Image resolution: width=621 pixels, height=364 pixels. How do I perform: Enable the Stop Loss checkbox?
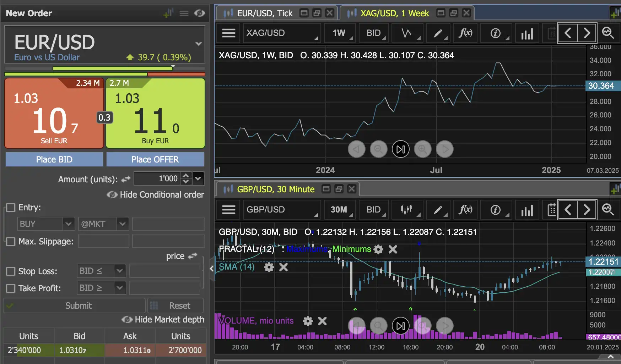pyautogui.click(x=11, y=271)
